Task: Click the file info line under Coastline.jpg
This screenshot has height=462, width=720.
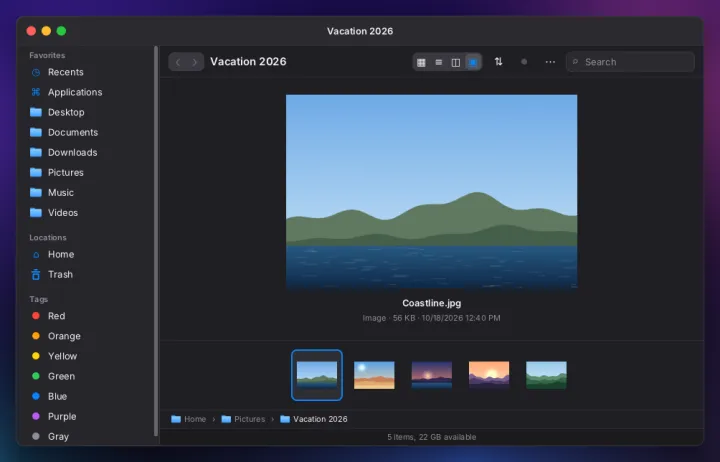Action: pyautogui.click(x=432, y=318)
